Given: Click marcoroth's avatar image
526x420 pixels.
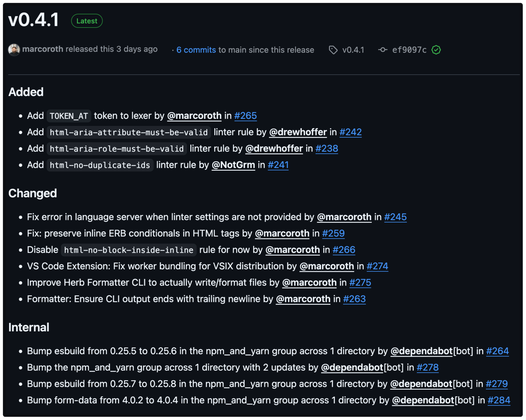Looking at the screenshot, I should coord(14,50).
